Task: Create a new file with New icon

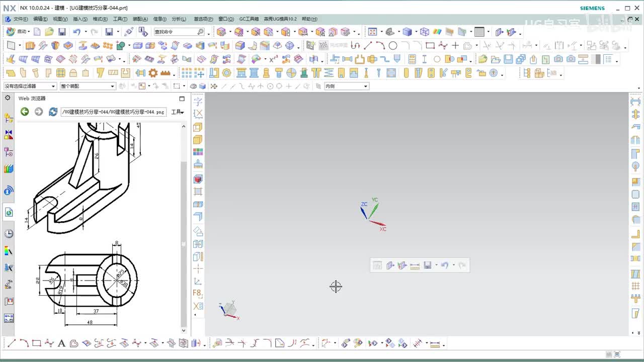Action: tap(37, 32)
